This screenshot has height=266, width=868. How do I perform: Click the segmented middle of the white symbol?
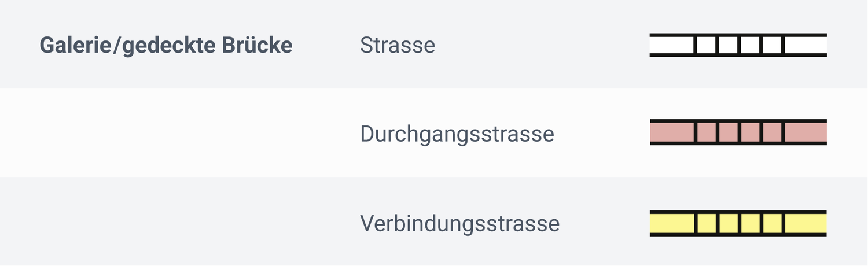coord(740,45)
